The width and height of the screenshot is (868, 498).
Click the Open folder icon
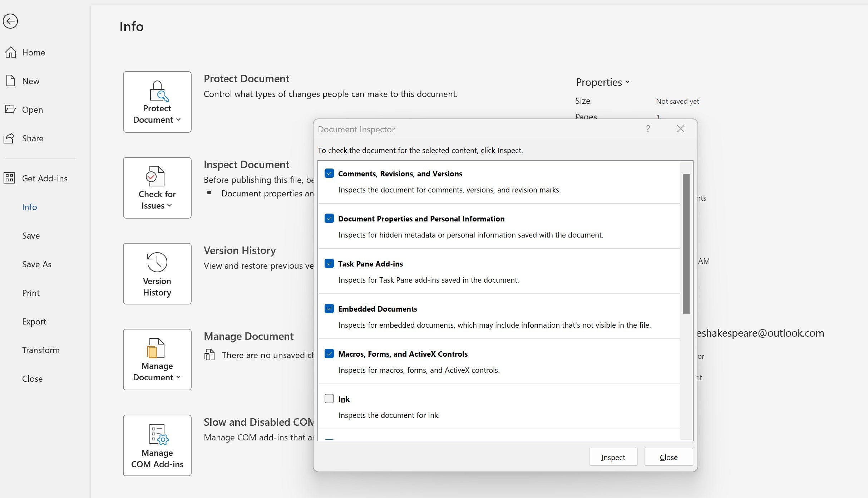10,109
